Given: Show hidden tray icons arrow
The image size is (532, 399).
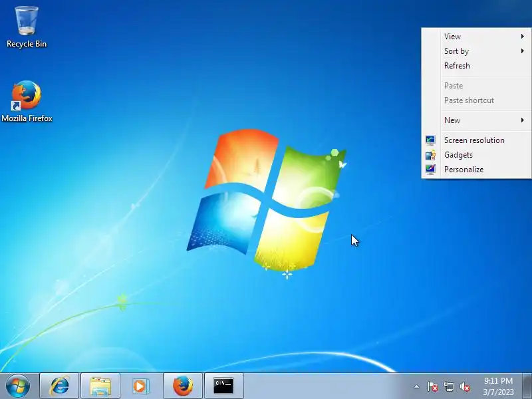Looking at the screenshot, I should [417, 386].
